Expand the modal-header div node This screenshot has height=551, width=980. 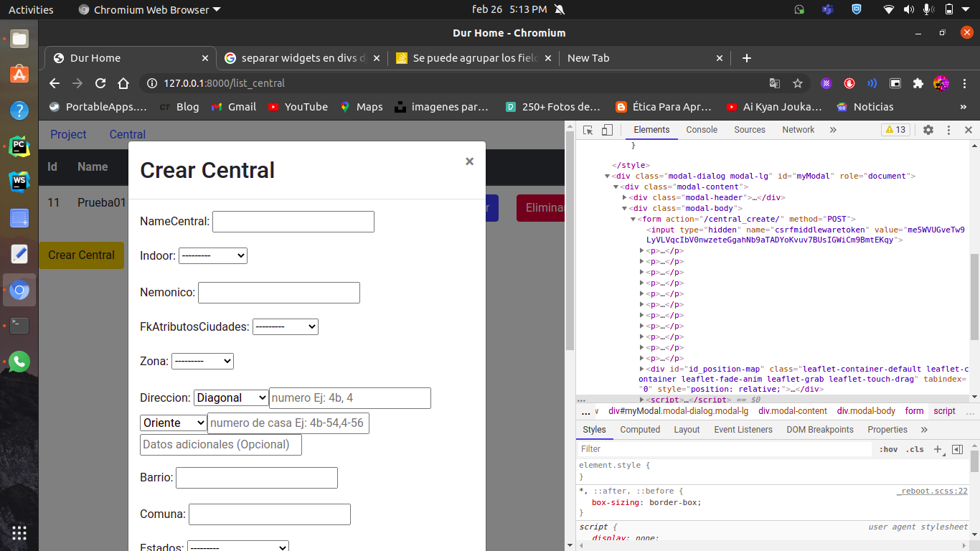[625, 197]
